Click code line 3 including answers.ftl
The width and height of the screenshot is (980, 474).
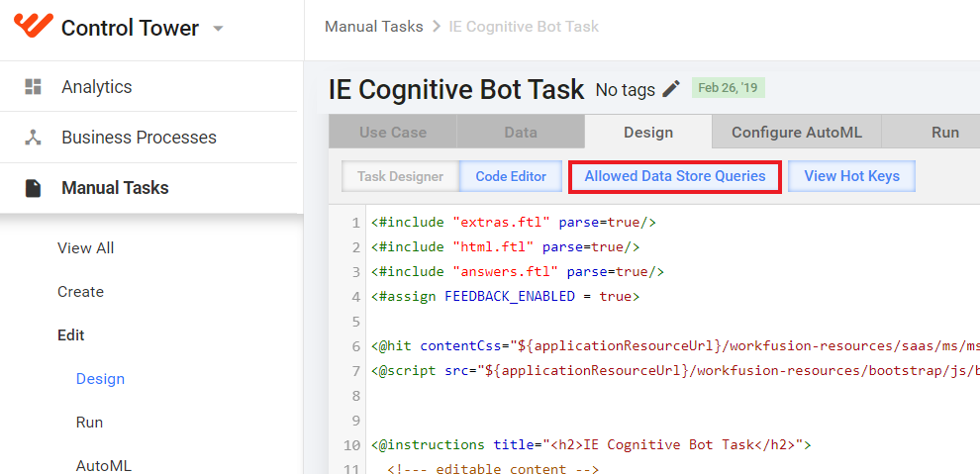click(518, 272)
